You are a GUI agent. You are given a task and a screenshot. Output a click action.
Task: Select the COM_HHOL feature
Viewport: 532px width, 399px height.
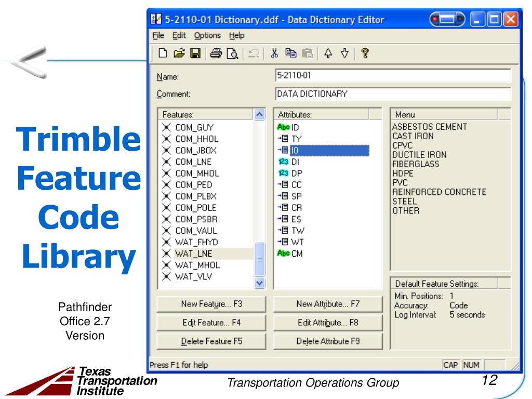197,139
